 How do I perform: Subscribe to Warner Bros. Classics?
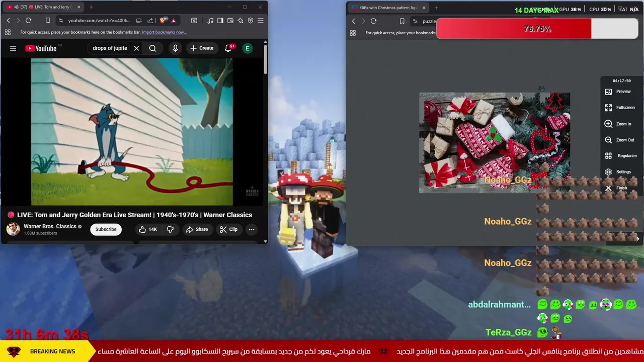pyautogui.click(x=106, y=229)
